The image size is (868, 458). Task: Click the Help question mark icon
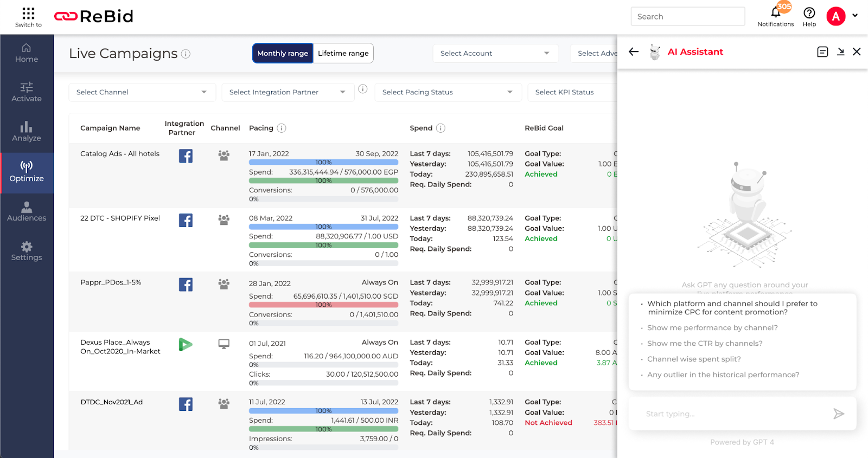(809, 14)
